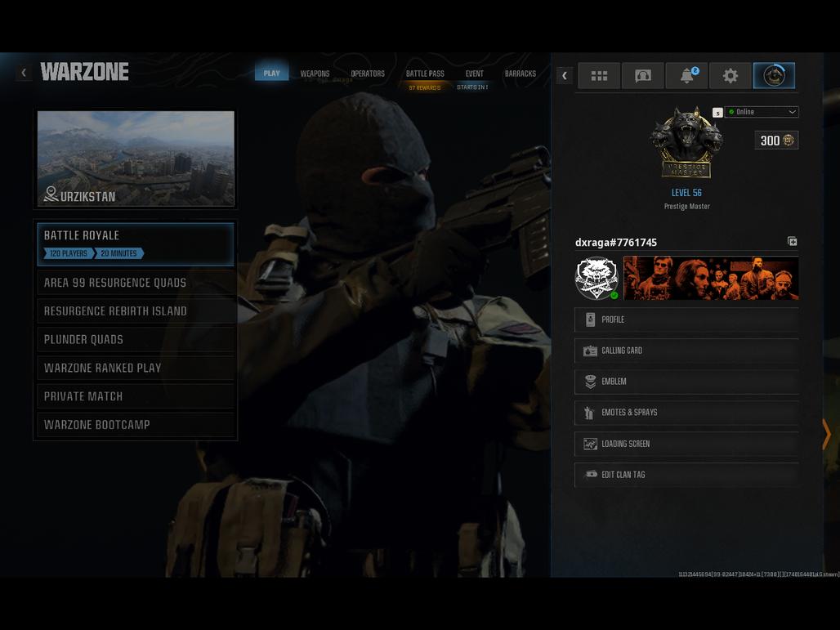Open the Emblem option
840x630 pixels.
pos(686,382)
